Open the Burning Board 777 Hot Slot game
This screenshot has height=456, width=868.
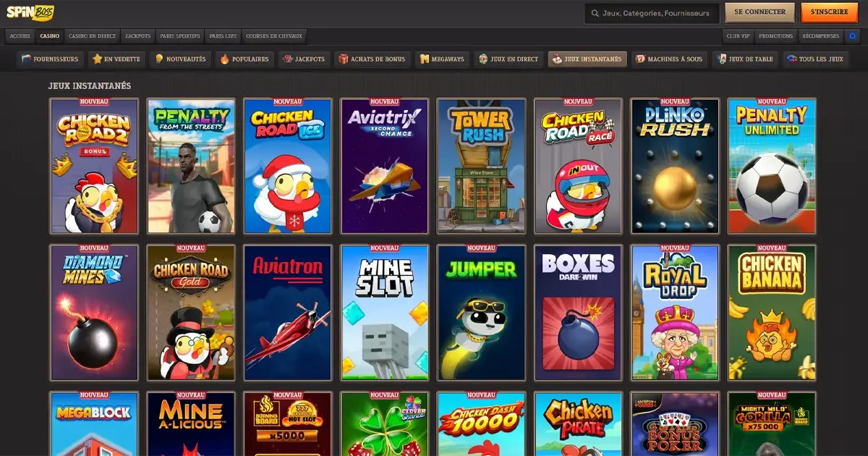point(288,424)
